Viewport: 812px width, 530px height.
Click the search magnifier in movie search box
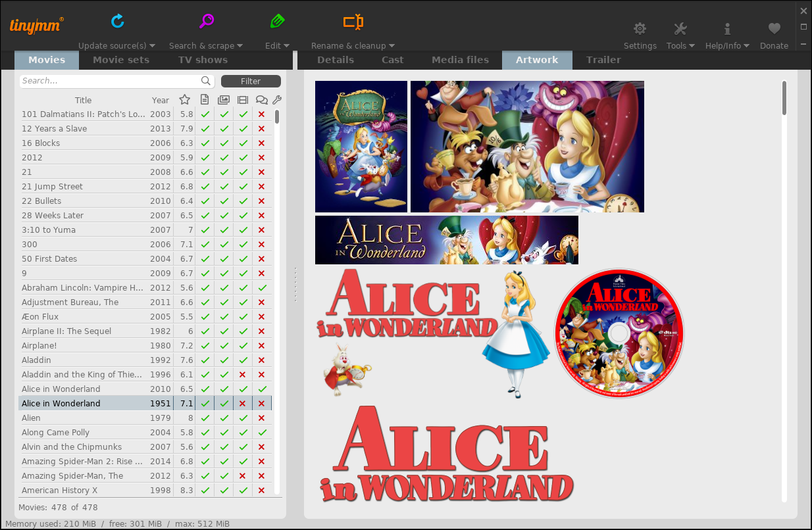coord(206,81)
